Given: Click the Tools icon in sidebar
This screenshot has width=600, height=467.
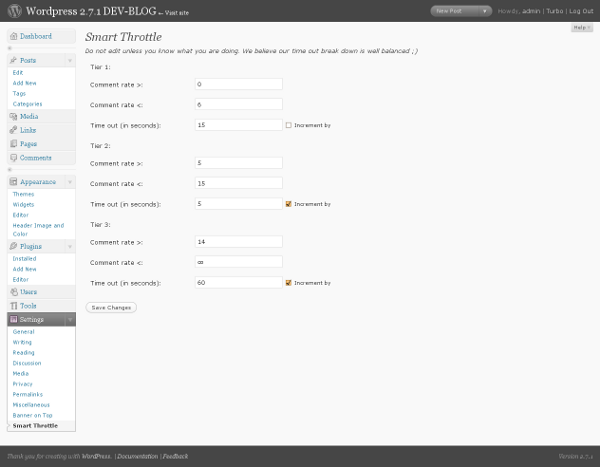Looking at the screenshot, I should (14, 306).
